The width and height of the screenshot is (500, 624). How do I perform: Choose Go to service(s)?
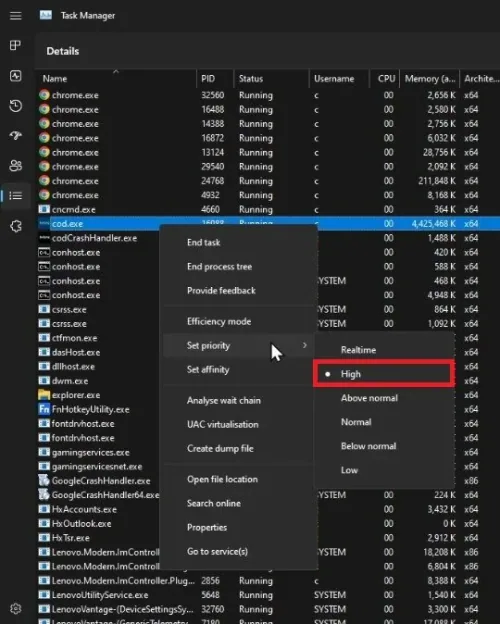click(x=239, y=551)
